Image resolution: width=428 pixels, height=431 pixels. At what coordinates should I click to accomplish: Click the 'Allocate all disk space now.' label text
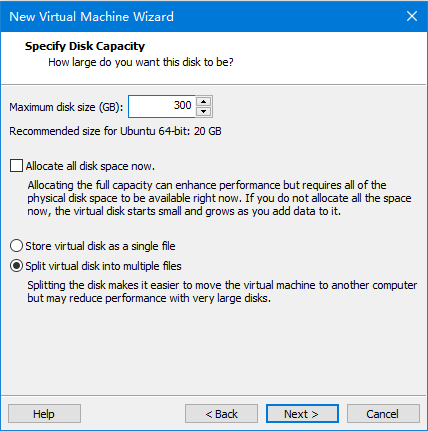tap(90, 166)
